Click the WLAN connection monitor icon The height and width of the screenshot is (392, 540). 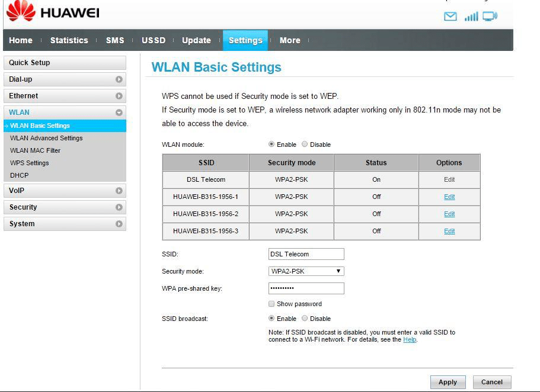click(490, 17)
